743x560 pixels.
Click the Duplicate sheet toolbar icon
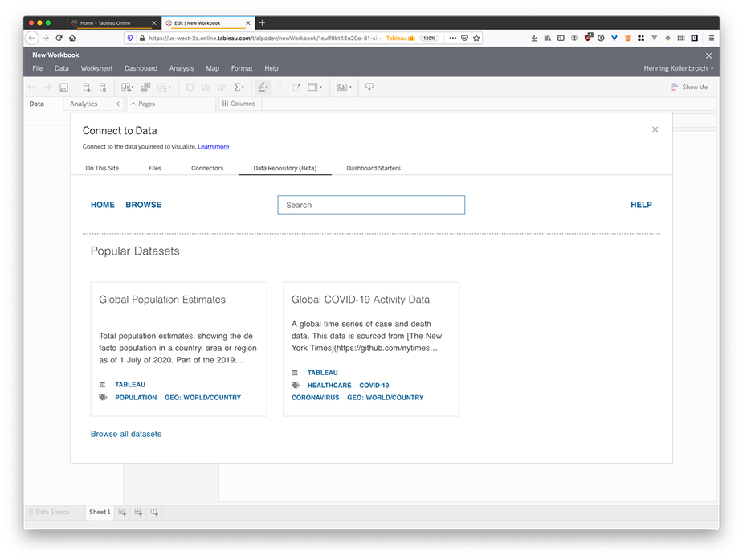point(145,88)
